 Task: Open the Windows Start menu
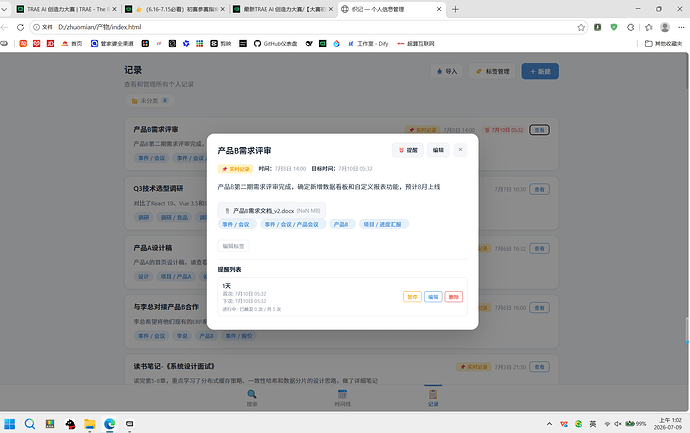[x=9, y=424]
